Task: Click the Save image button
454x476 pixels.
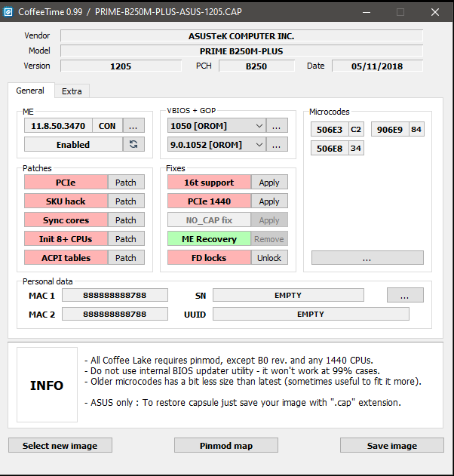Action: [392, 445]
